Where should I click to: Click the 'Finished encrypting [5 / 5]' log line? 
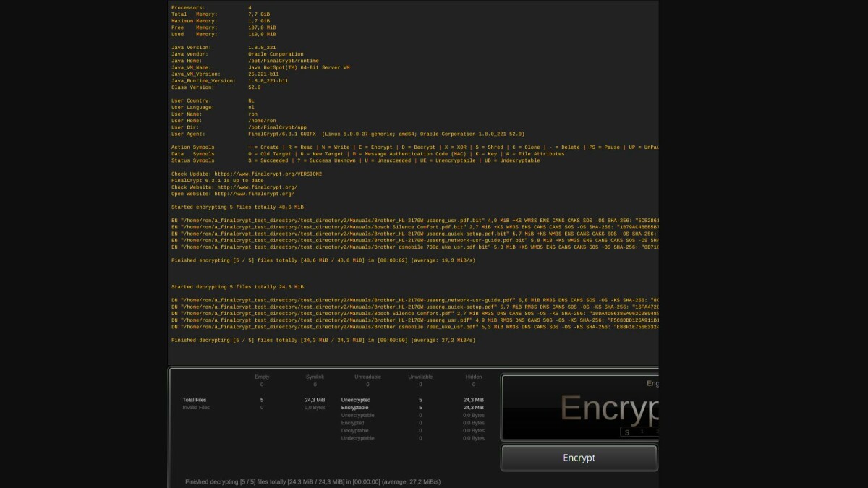(x=323, y=260)
